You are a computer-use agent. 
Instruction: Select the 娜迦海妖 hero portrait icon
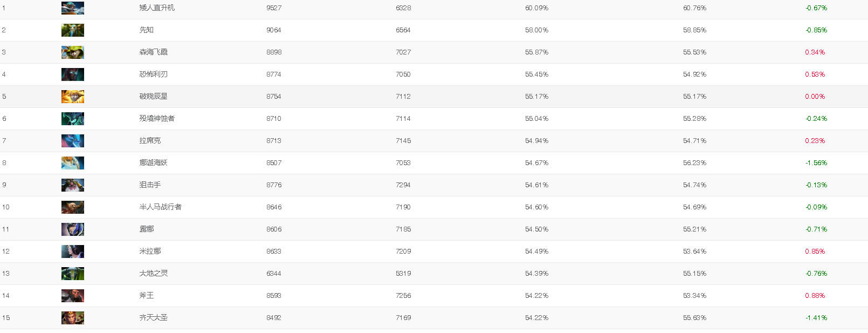tap(73, 163)
